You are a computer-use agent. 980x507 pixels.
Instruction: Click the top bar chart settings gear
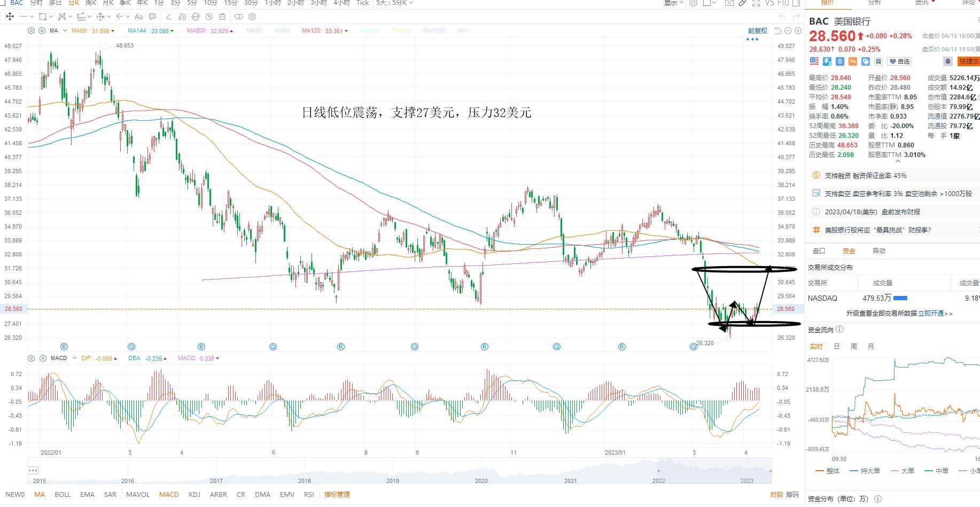[694, 3]
